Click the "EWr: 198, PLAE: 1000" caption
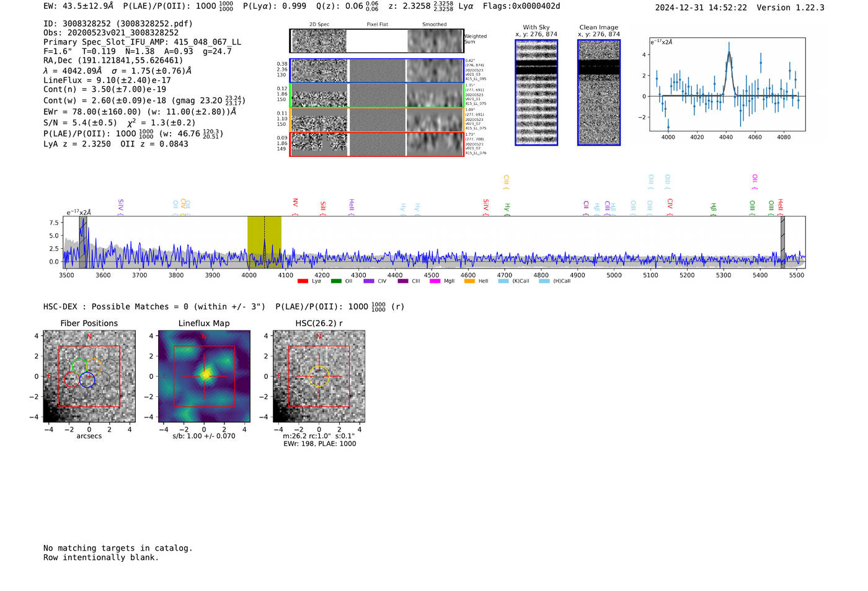 click(319, 444)
